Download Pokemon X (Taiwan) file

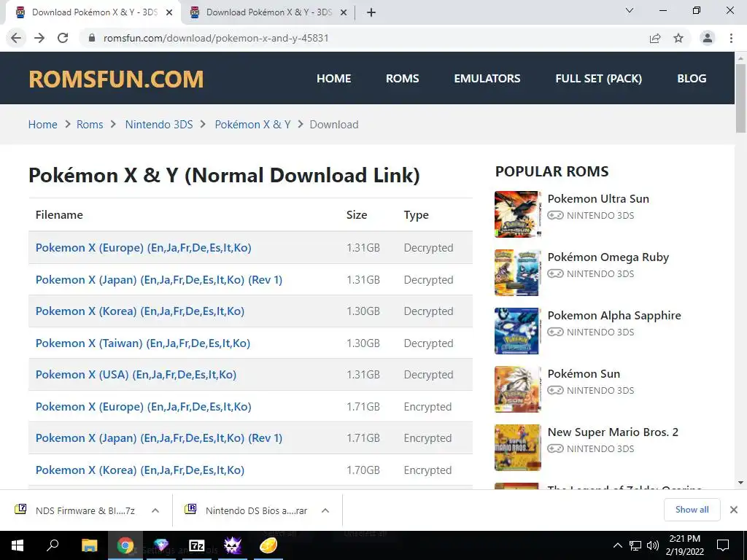(x=143, y=343)
